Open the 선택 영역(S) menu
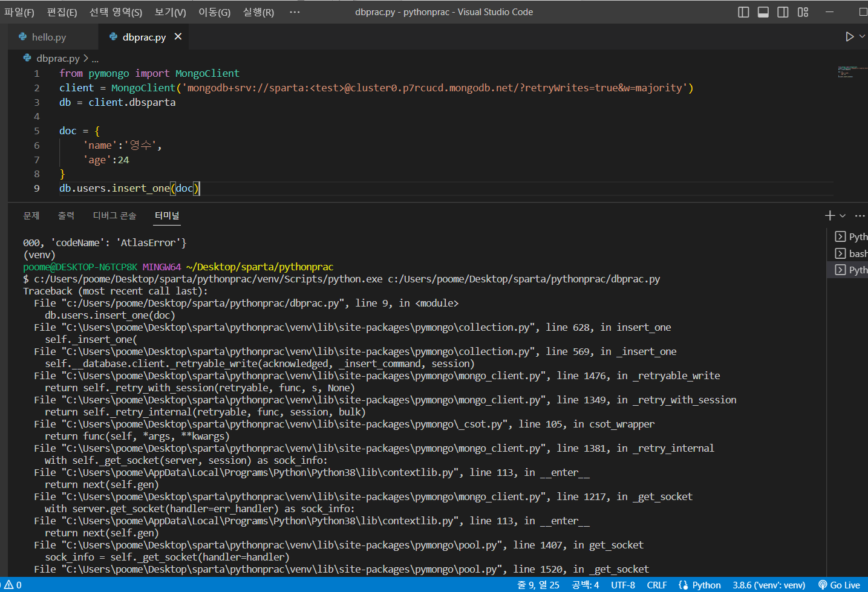 coord(116,12)
